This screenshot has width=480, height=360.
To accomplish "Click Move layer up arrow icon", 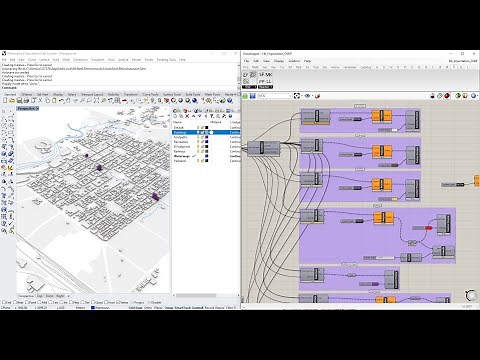I will pos(193,116).
